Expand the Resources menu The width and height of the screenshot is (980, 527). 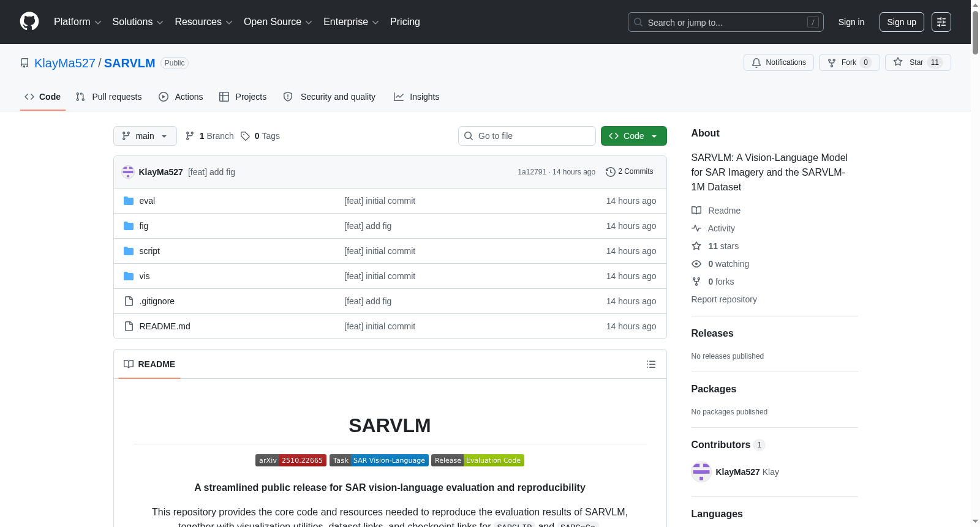(203, 22)
